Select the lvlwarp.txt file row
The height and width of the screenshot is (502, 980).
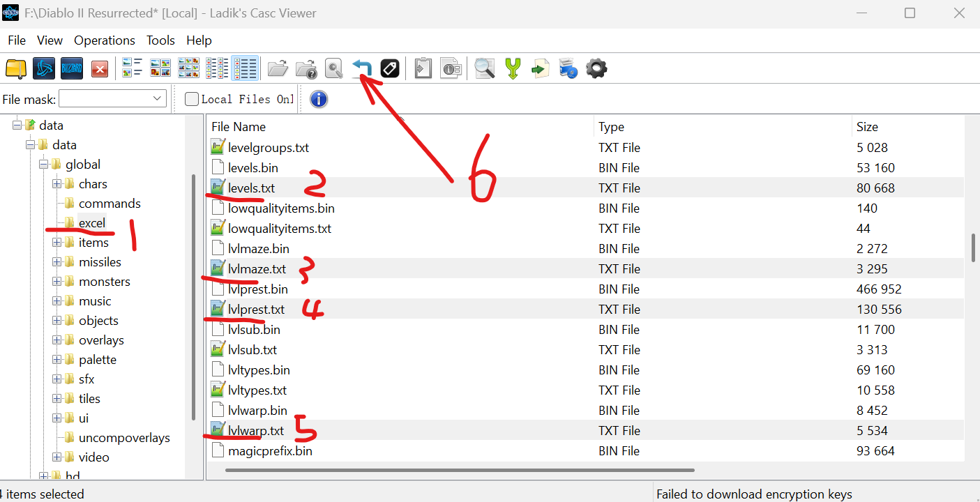pos(586,431)
